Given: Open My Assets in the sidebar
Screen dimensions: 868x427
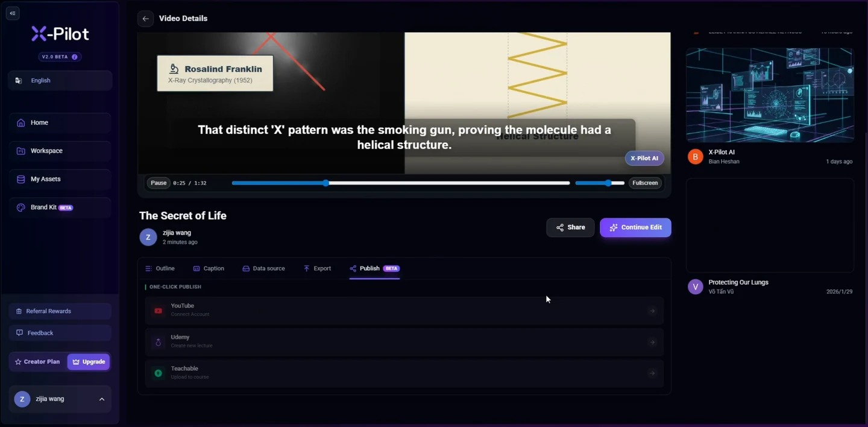Looking at the screenshot, I should [x=60, y=179].
